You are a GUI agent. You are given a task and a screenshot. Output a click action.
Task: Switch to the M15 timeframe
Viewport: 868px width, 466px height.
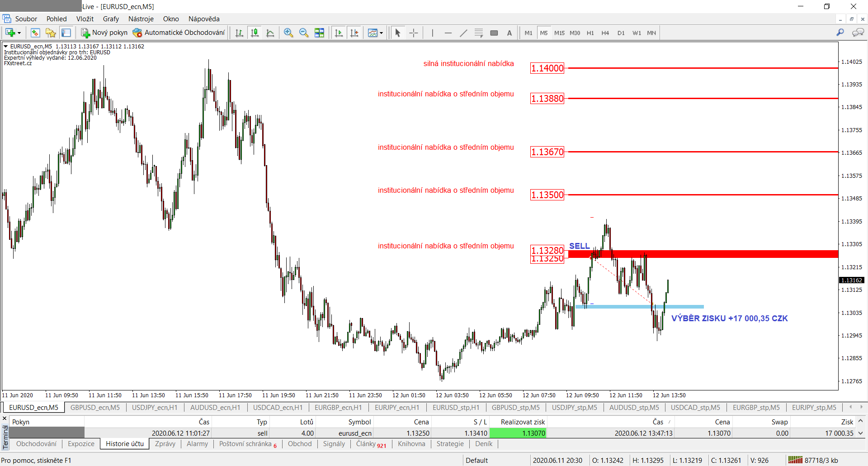click(x=559, y=33)
